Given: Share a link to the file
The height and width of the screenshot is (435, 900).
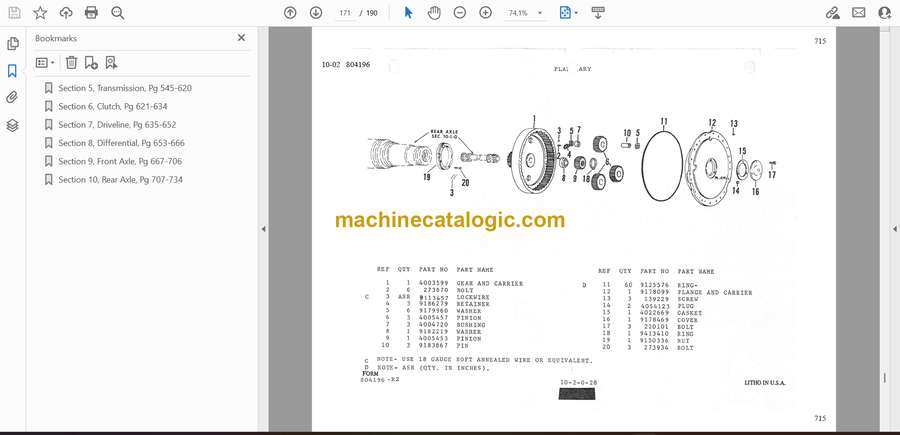Looking at the screenshot, I should 832,13.
